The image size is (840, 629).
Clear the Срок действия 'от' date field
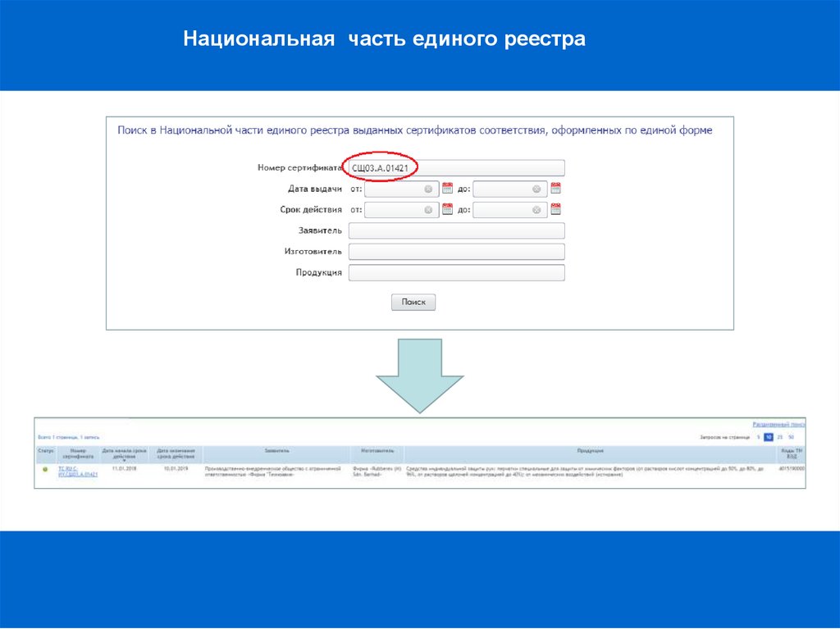coord(428,210)
